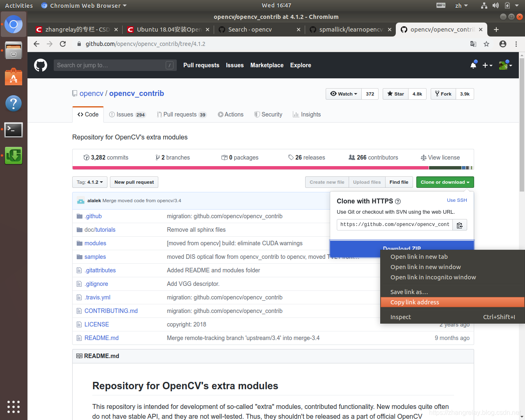Select Open link in new tab
525x420 pixels.
point(452,257)
